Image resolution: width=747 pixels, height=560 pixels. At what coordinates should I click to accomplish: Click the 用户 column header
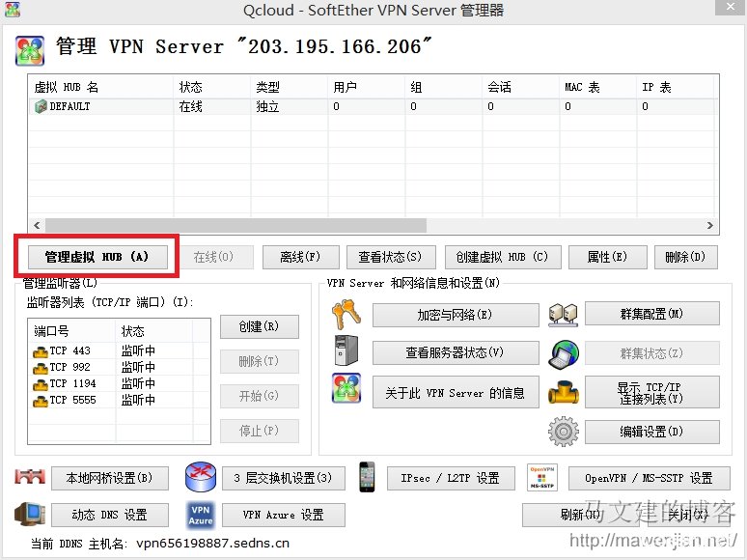pyautogui.click(x=367, y=87)
